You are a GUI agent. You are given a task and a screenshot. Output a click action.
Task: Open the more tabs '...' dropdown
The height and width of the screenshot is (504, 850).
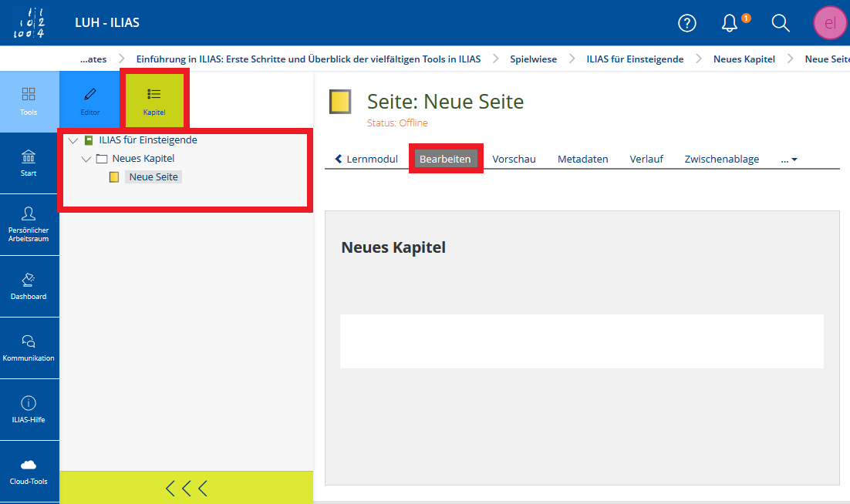point(789,160)
